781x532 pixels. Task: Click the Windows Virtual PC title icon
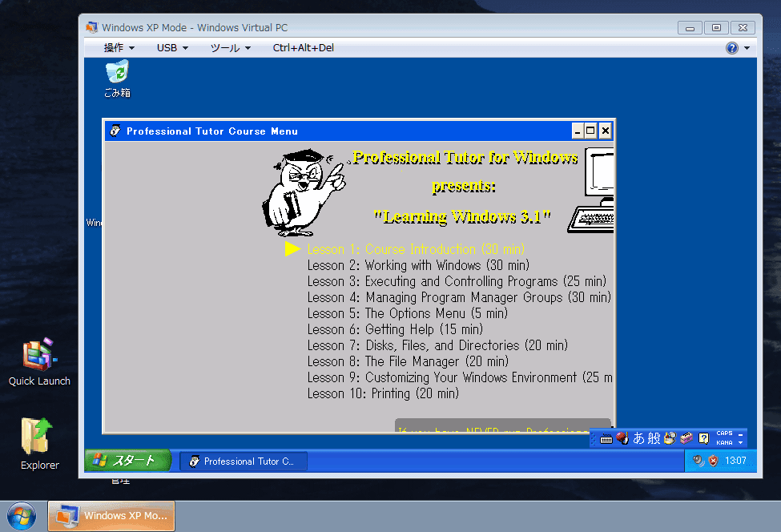91,27
